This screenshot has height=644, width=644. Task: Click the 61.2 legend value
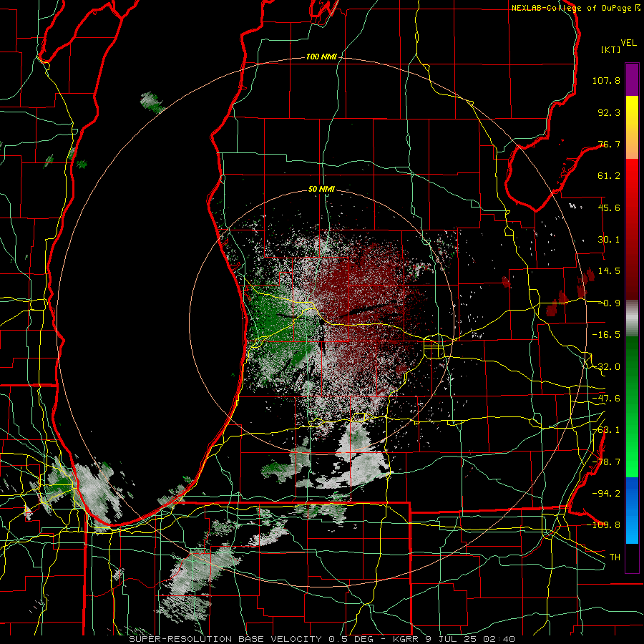pyautogui.click(x=609, y=176)
